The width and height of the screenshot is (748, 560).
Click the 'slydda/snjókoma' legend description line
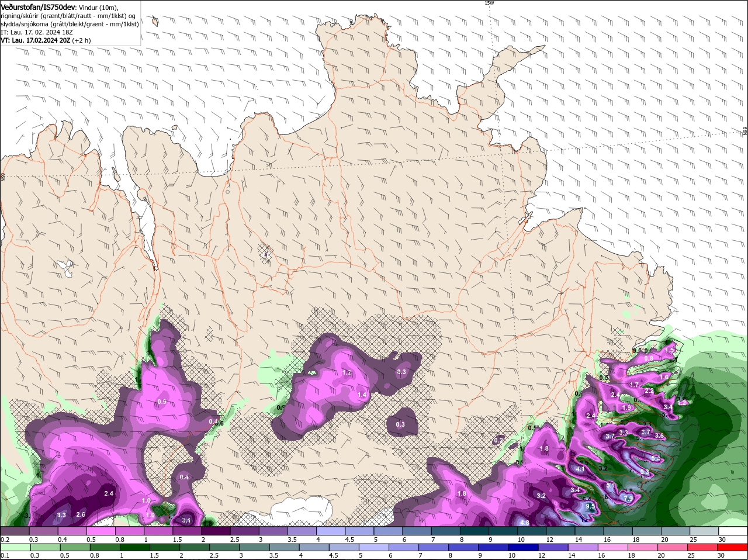point(70,24)
